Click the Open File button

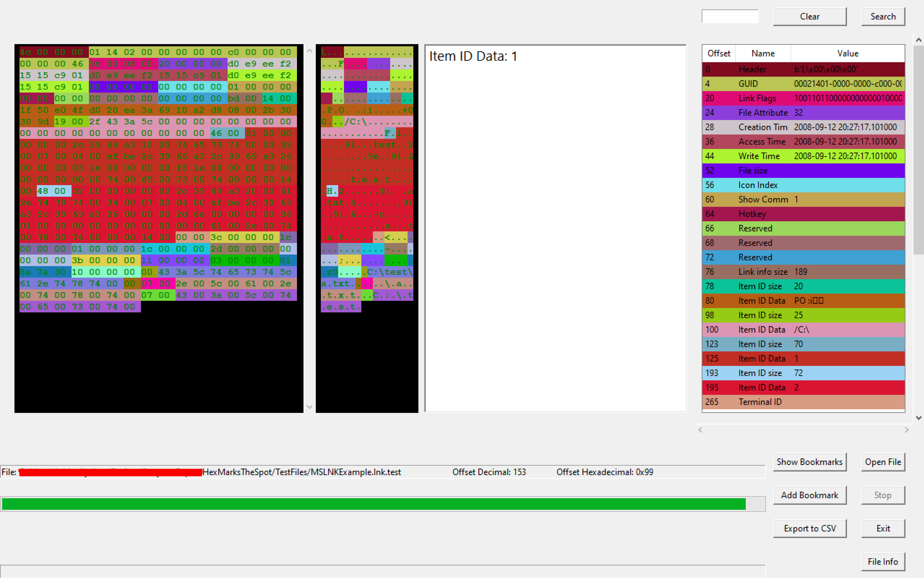(882, 462)
